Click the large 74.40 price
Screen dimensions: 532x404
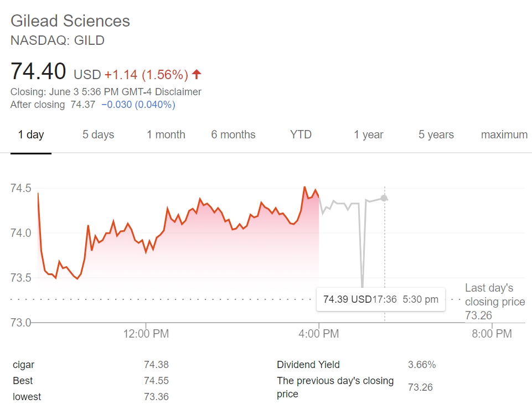pos(38,72)
